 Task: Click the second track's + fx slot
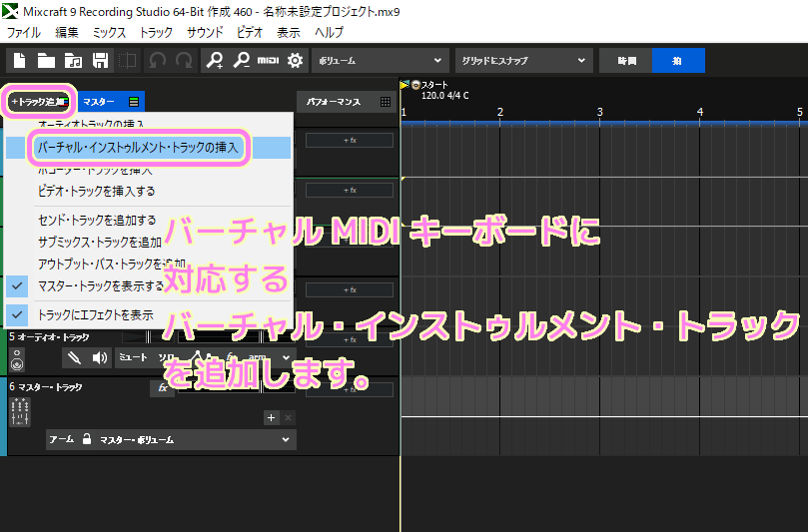click(350, 190)
